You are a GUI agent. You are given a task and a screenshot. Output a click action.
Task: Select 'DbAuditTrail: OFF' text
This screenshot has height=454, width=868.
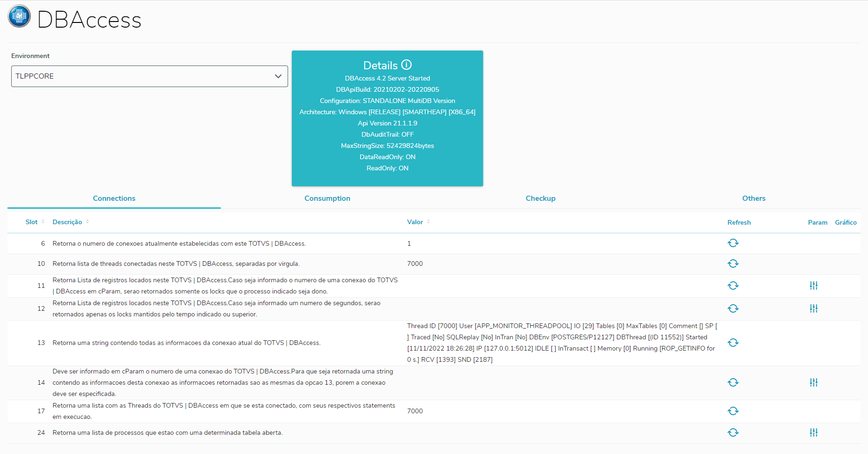[x=387, y=134]
